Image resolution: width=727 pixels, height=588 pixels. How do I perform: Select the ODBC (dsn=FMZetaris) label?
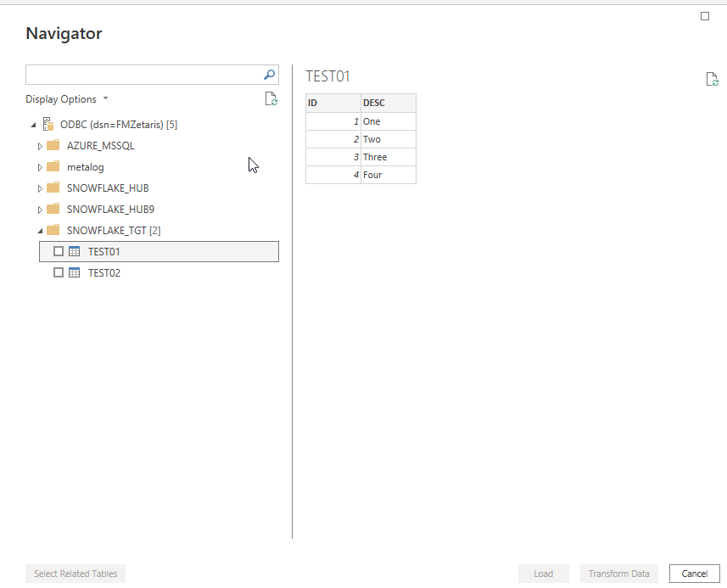pos(119,124)
